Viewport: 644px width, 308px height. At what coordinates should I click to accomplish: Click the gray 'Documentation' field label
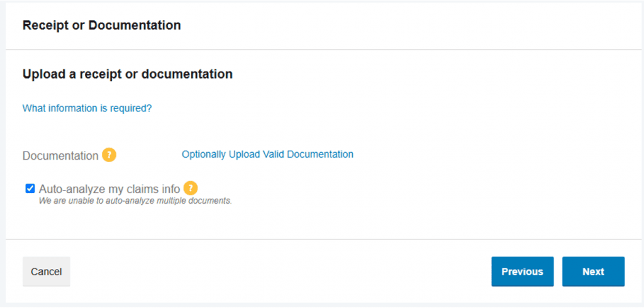tap(60, 156)
